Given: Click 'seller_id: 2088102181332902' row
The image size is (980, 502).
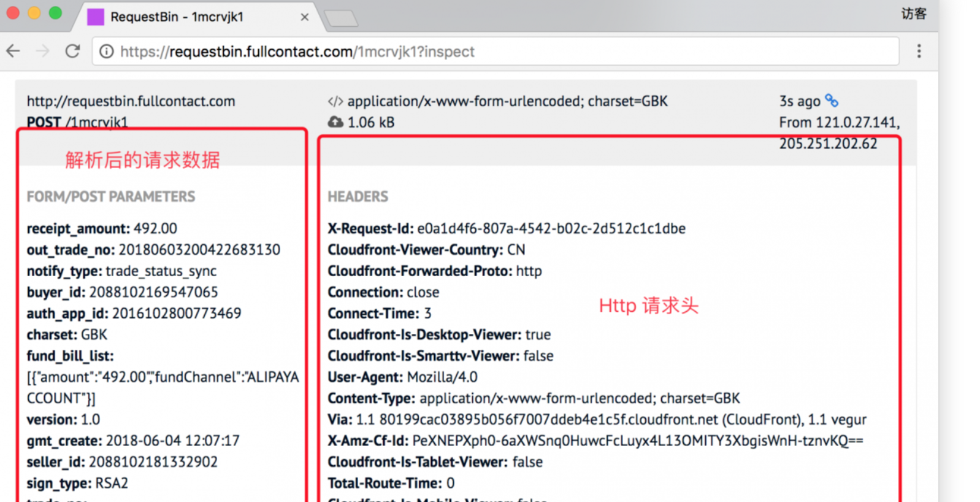Looking at the screenshot, I should click(122, 461).
